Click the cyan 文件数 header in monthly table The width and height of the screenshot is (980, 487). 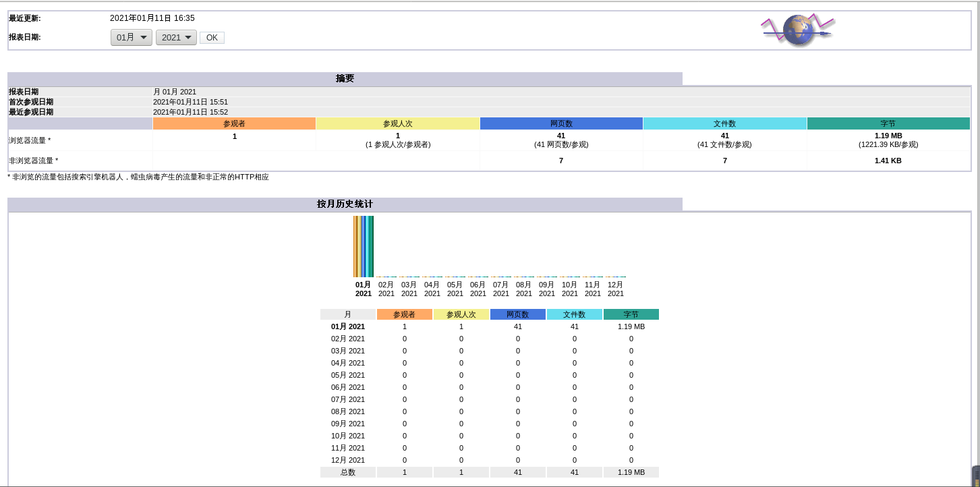click(575, 314)
